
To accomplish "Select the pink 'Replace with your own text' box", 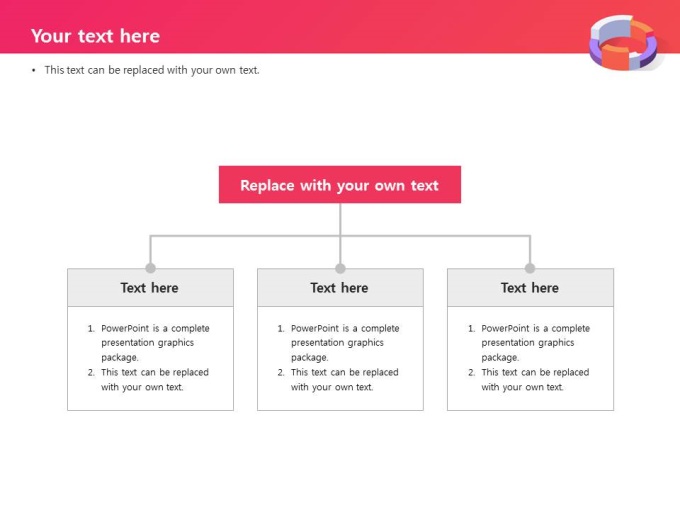I will (340, 185).
